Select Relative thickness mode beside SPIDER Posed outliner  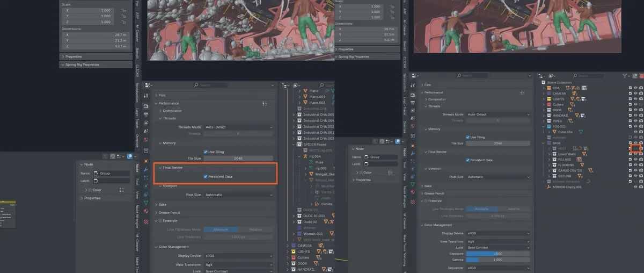pyautogui.click(x=255, y=229)
